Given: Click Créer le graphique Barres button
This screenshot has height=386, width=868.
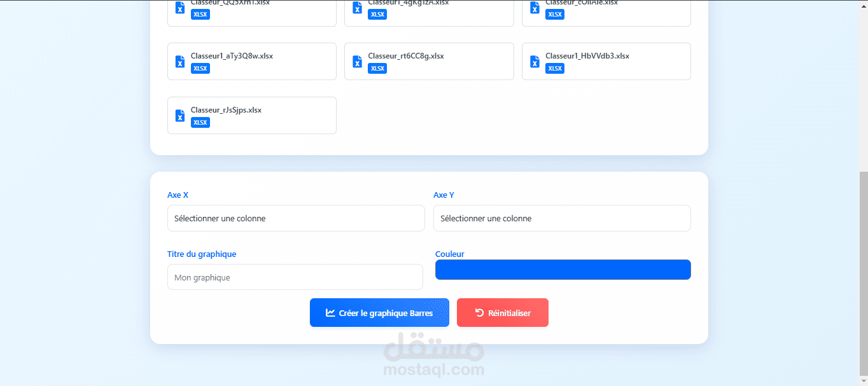Looking at the screenshot, I should [379, 313].
